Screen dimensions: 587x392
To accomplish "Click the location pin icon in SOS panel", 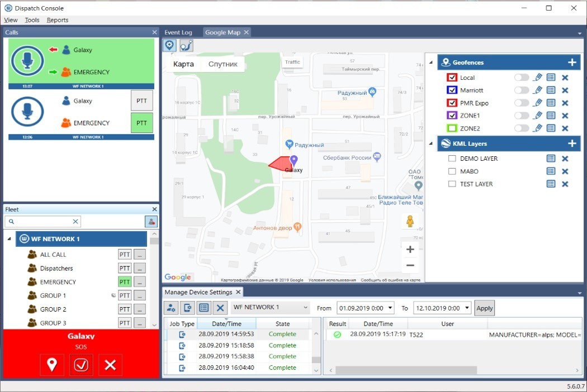I will point(52,365).
